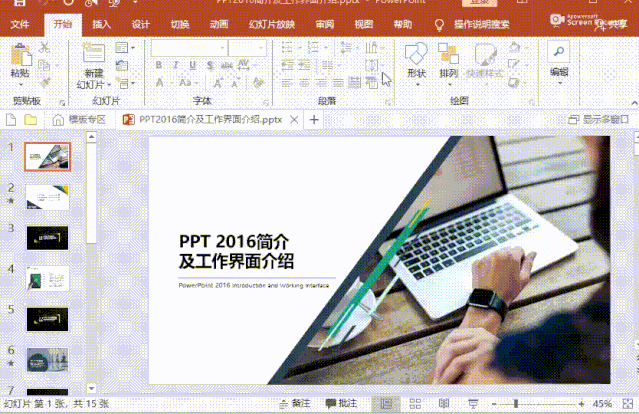Click the zoom slider handle
Viewport: 639px width, 414px height.
(516, 404)
